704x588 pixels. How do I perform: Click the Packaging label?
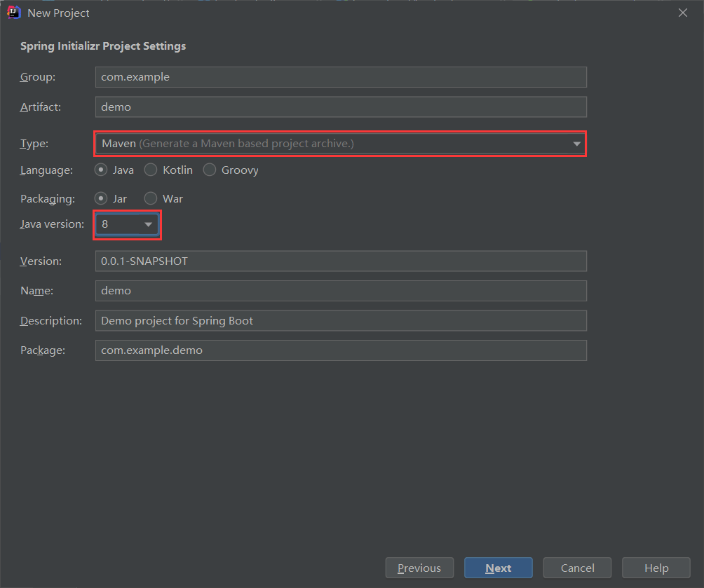coord(48,199)
